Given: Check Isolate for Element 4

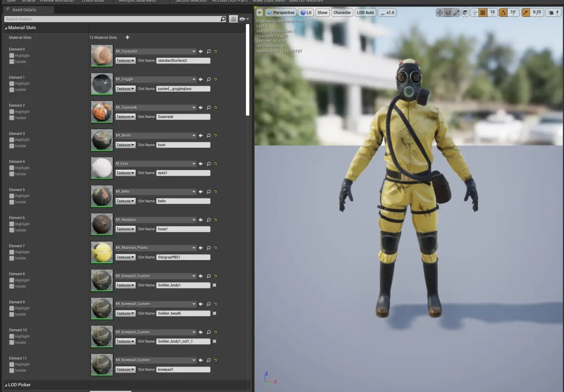Looking at the screenshot, I should [12, 174].
